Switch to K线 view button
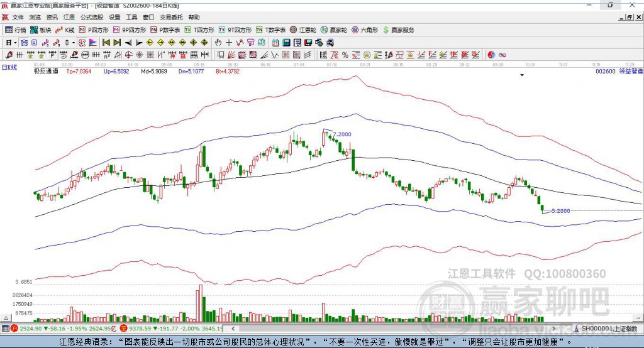This screenshot has height=348, width=644. tap(65, 30)
